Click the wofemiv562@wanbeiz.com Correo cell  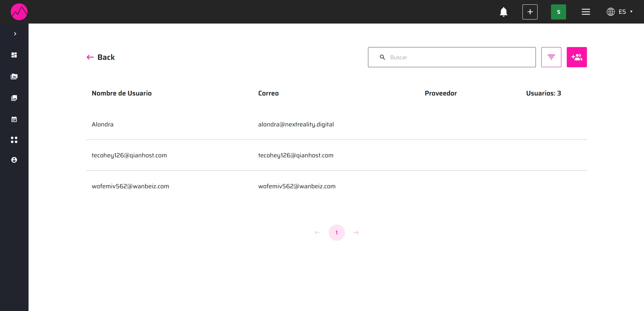click(x=297, y=186)
